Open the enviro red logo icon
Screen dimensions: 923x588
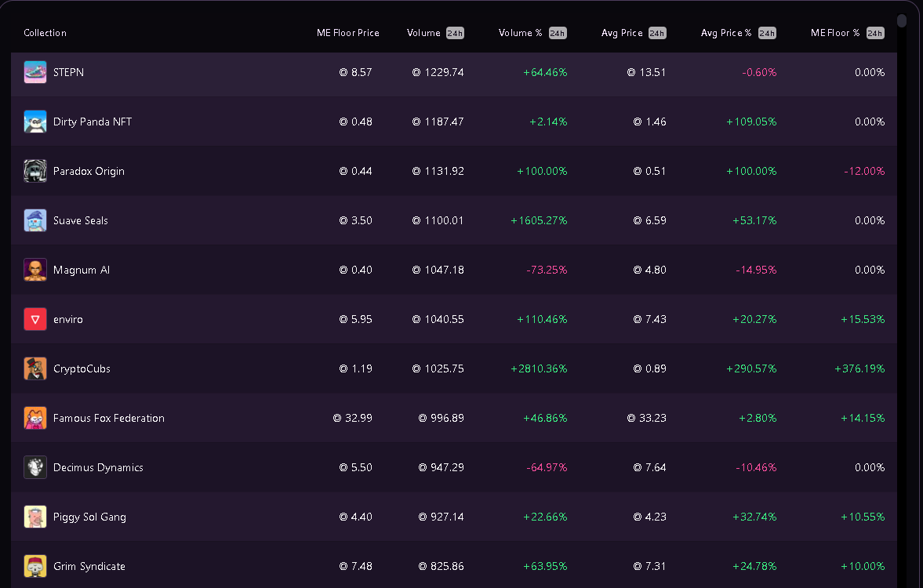tap(35, 320)
